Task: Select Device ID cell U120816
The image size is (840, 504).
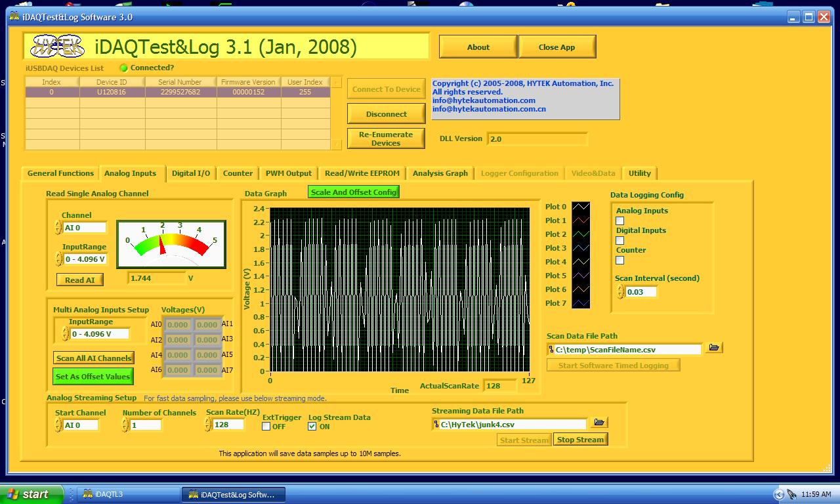Action: click(x=112, y=93)
